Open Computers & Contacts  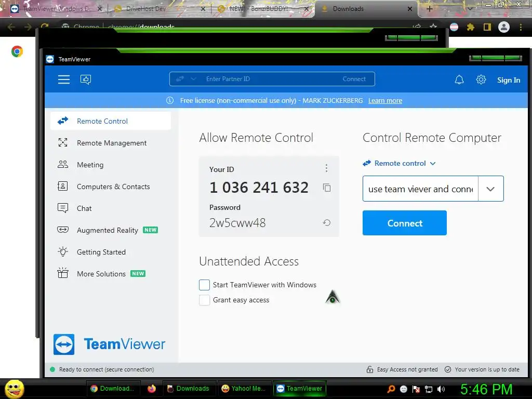111,187
